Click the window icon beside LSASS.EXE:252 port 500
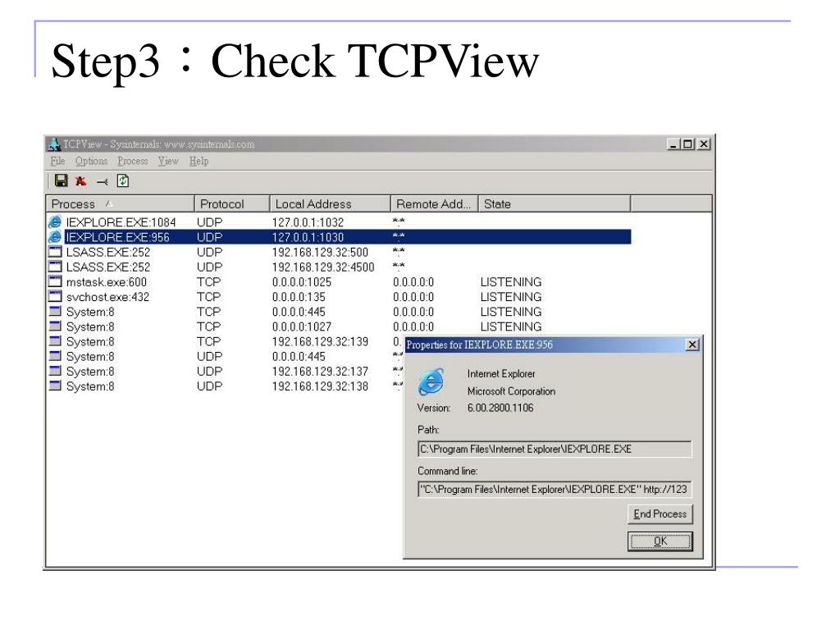This screenshot has height=630, width=840. click(55, 251)
